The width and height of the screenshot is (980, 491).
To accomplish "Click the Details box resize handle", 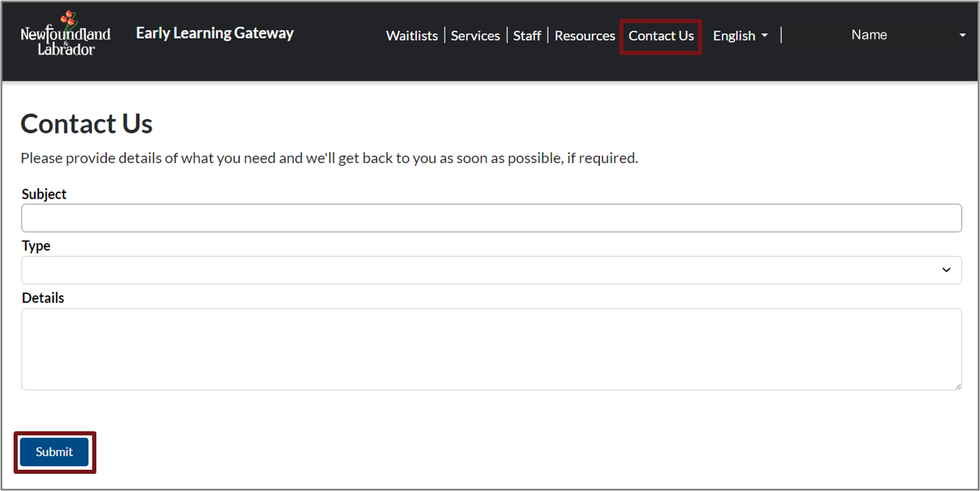I will click(x=958, y=386).
